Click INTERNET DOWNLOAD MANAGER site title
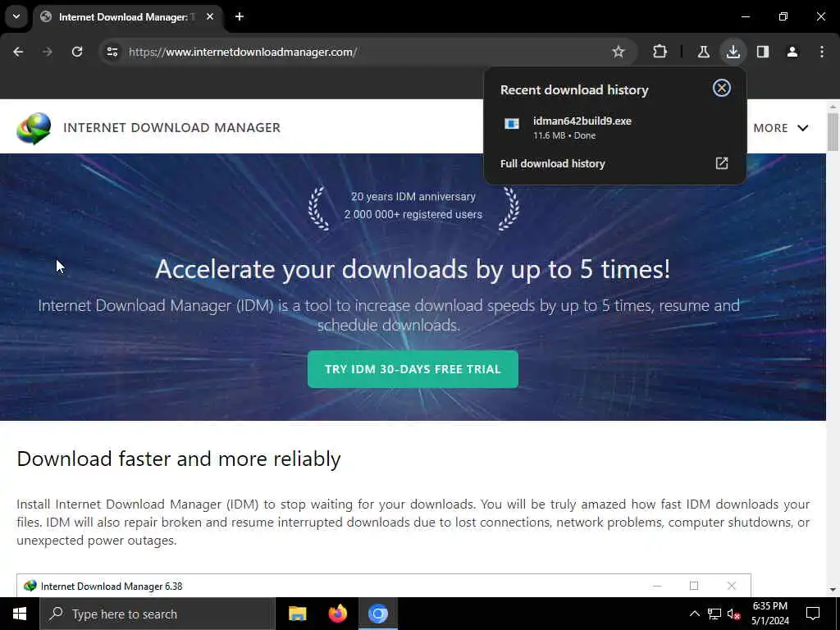840x630 pixels. 172,127
